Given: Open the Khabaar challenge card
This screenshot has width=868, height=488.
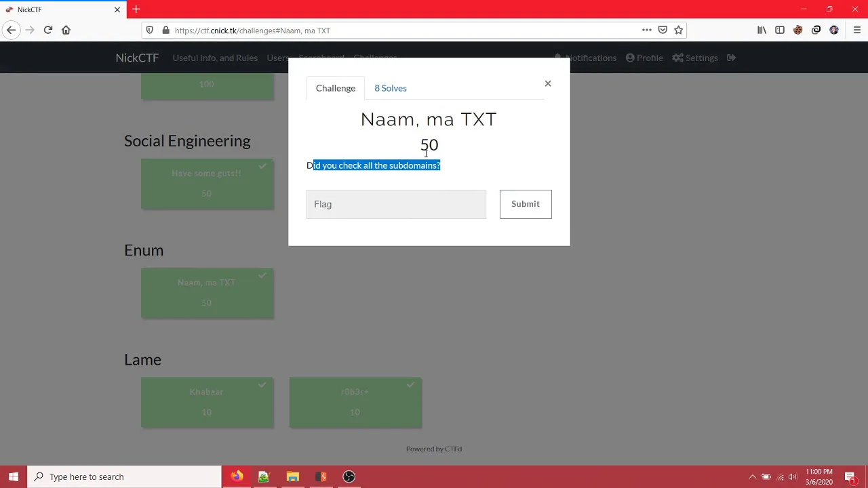Looking at the screenshot, I should click(208, 402).
